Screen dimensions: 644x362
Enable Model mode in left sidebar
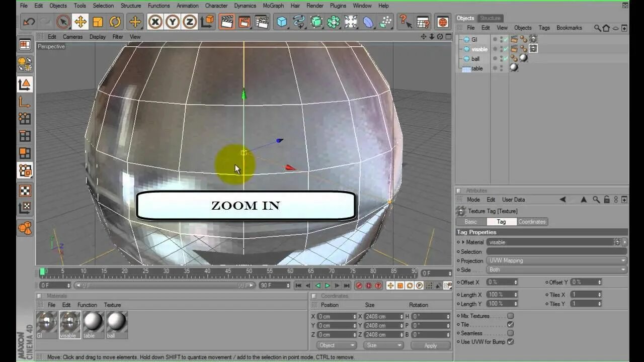pos(25,84)
